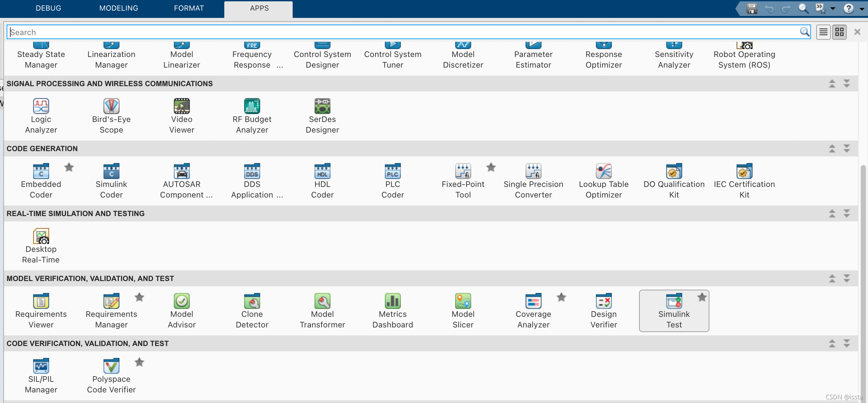
Task: Toggle favorite star on Fixed-Point Tool
Action: click(x=491, y=167)
